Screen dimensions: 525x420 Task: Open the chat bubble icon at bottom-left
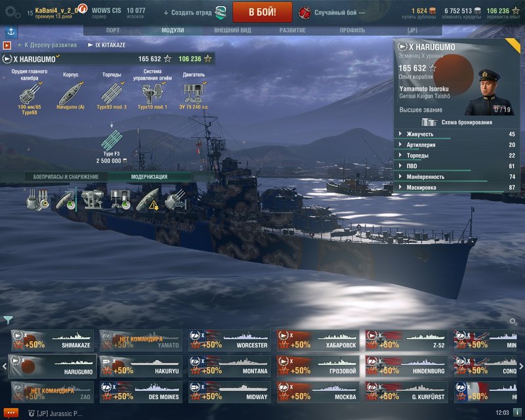click(x=10, y=413)
